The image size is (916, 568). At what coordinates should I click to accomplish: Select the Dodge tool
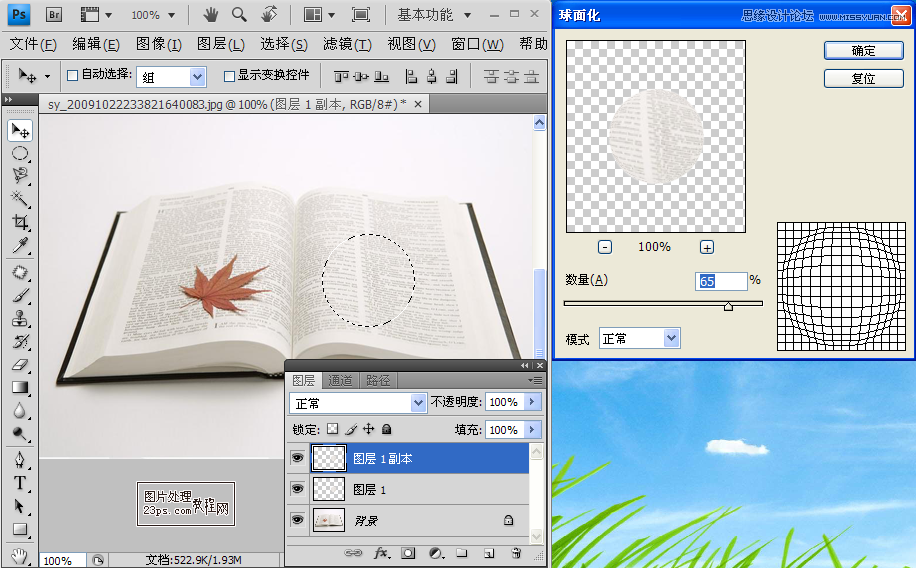(x=20, y=434)
